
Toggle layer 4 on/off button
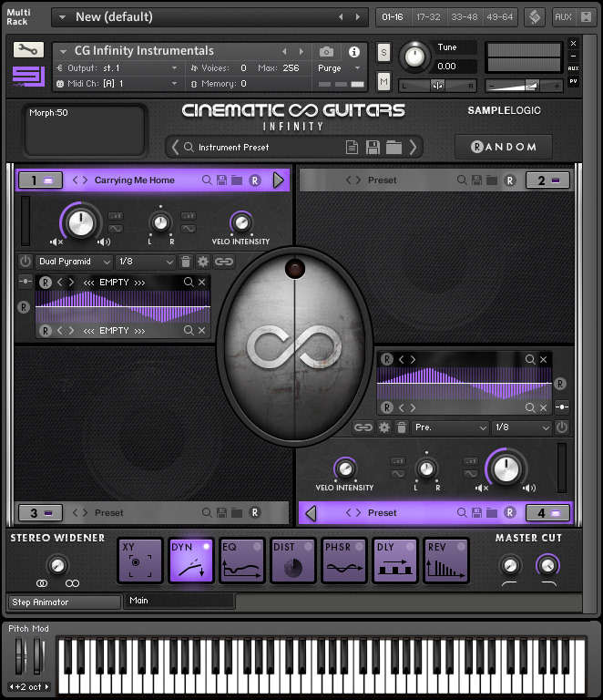click(547, 513)
